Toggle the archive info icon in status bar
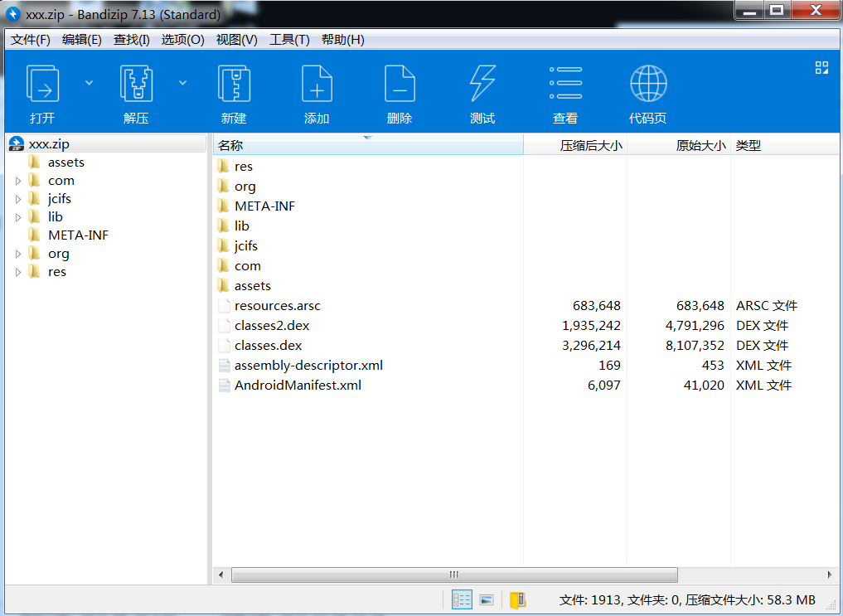This screenshot has height=616, width=843. pyautogui.click(x=518, y=599)
